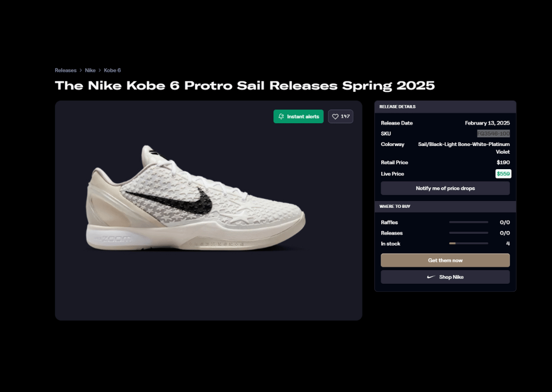Open the Shop Nike button
This screenshot has height=392, width=552.
point(445,277)
